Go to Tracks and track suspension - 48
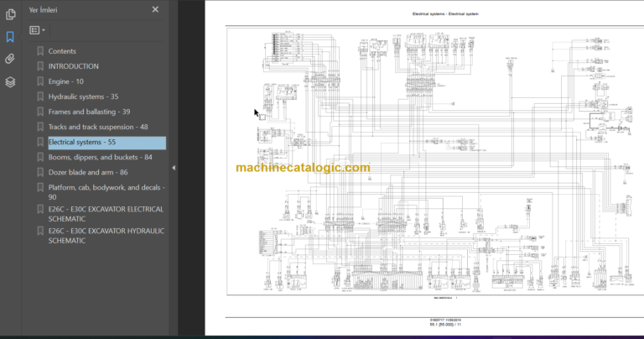Viewport: 644px width, 339px height. tap(98, 127)
